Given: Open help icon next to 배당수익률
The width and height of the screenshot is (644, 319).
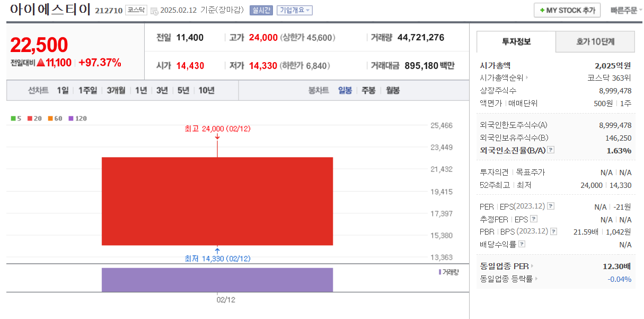Looking at the screenshot, I should tap(522, 244).
